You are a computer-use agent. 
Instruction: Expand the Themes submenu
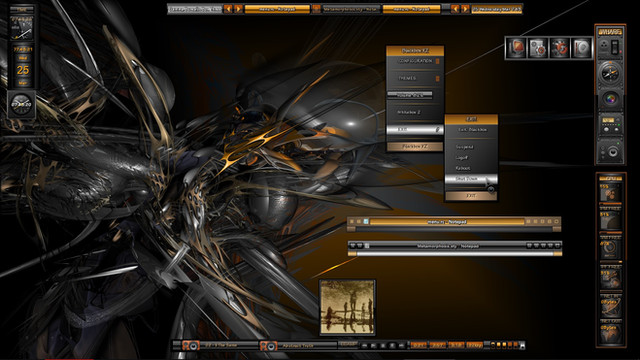pyautogui.click(x=415, y=78)
